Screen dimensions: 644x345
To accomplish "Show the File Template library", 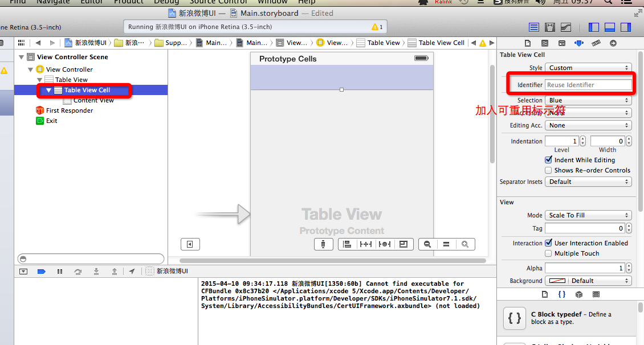I will 545,294.
